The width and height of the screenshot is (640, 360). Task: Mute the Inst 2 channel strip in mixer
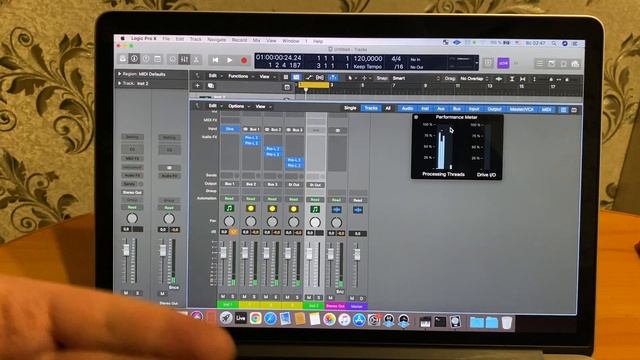(309, 297)
